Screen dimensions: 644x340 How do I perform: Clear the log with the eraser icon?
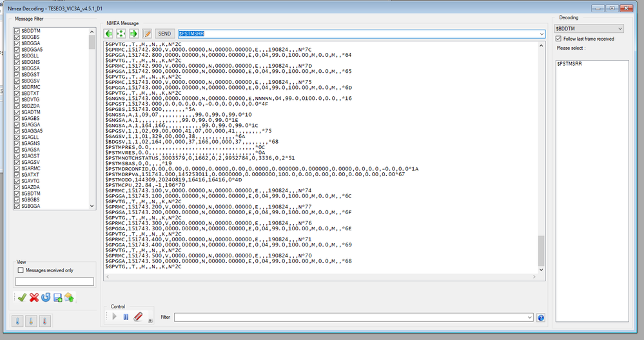[x=138, y=317]
